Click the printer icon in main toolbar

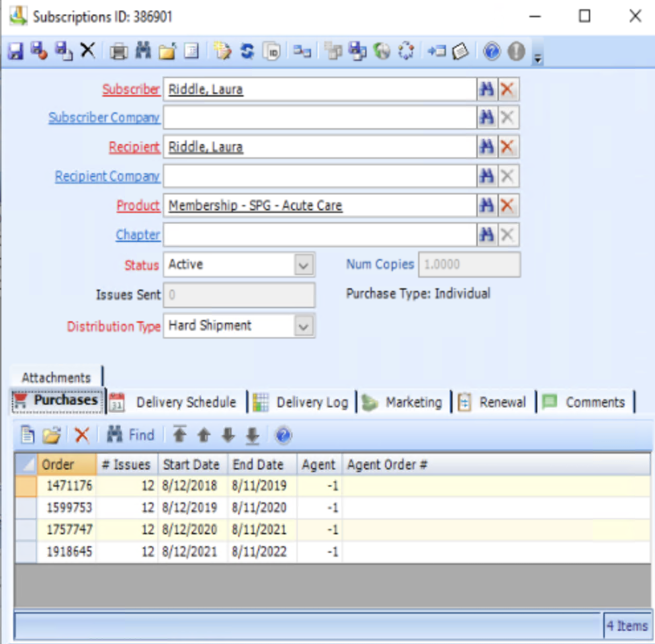click(x=119, y=51)
